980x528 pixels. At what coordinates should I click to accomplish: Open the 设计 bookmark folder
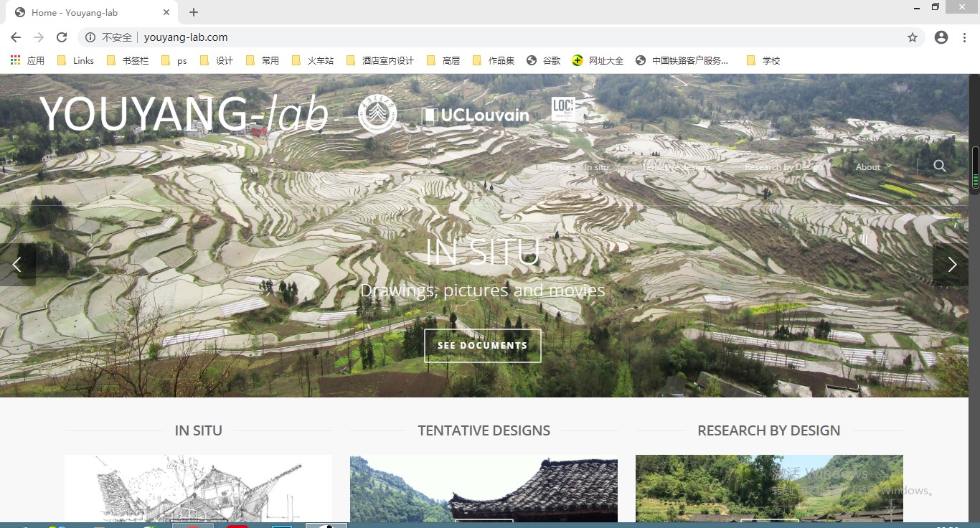(x=216, y=61)
